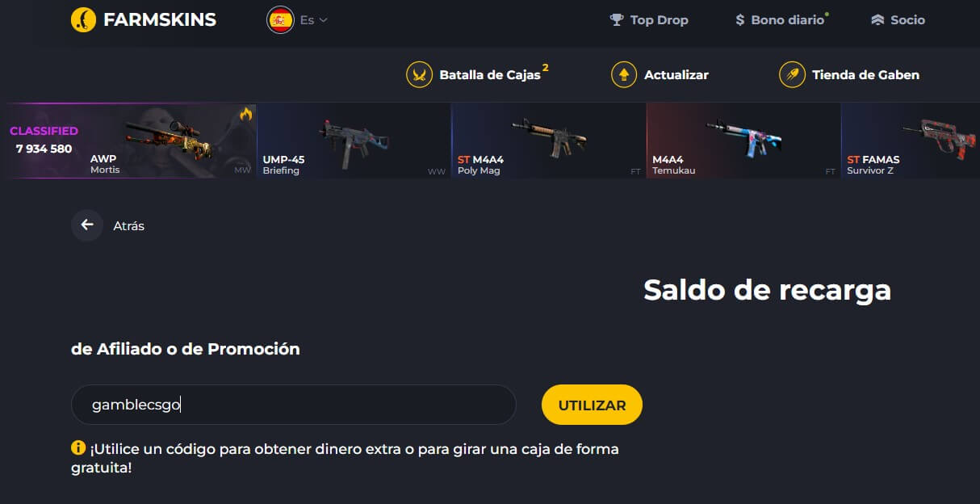Image resolution: width=980 pixels, height=504 pixels.
Task: Open the Socio partner icon
Action: pos(877,20)
